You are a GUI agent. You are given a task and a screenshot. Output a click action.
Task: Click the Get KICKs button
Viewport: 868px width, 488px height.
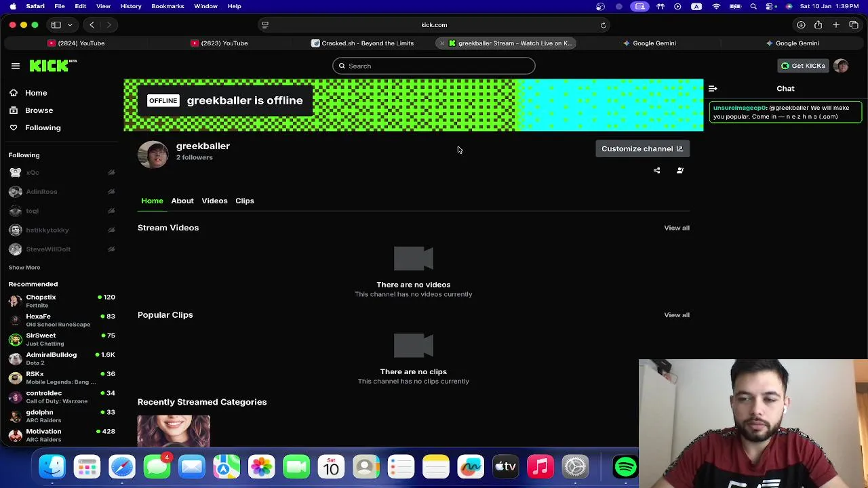tap(803, 66)
